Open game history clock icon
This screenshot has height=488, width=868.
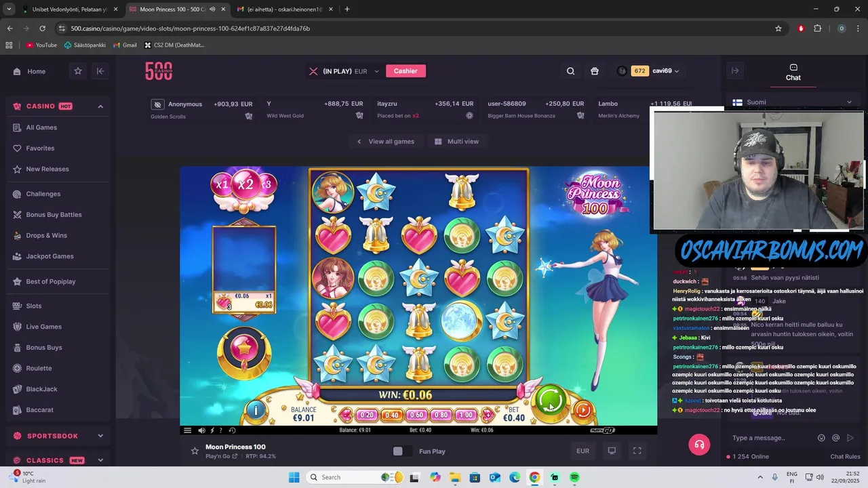(x=232, y=430)
